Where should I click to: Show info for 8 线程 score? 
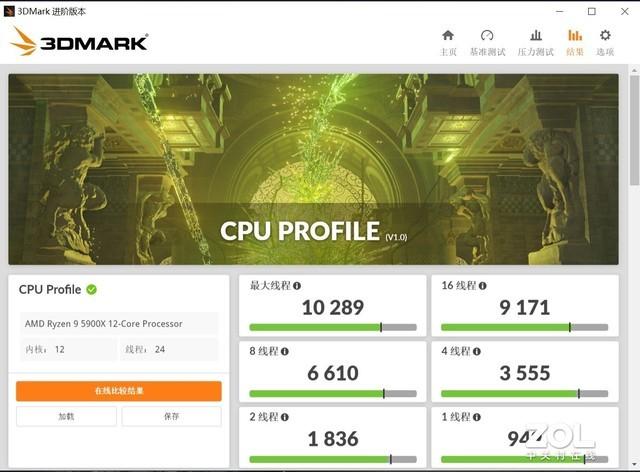[x=284, y=351]
